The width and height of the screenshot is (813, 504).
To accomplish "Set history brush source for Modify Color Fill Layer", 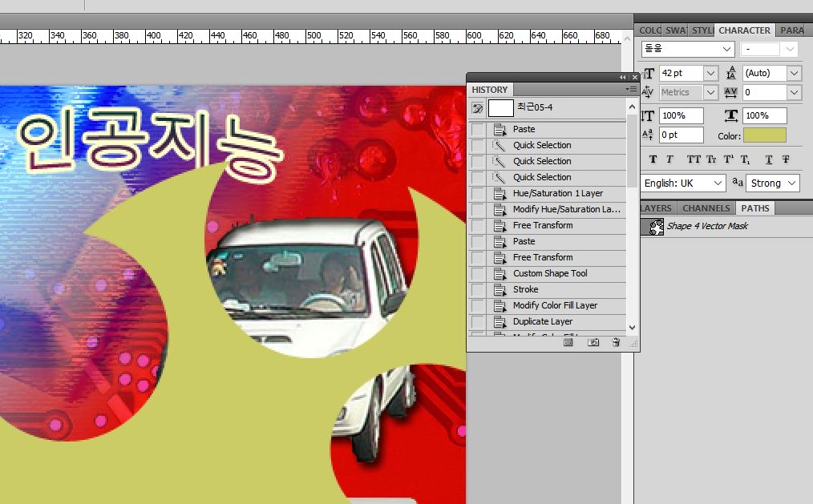I will tap(478, 305).
